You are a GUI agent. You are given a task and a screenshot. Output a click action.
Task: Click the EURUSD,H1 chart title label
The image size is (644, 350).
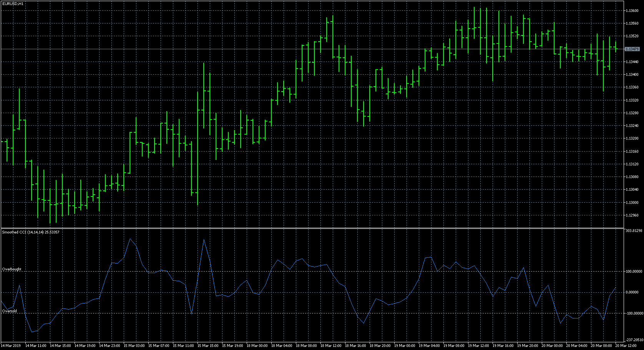tap(13, 3)
